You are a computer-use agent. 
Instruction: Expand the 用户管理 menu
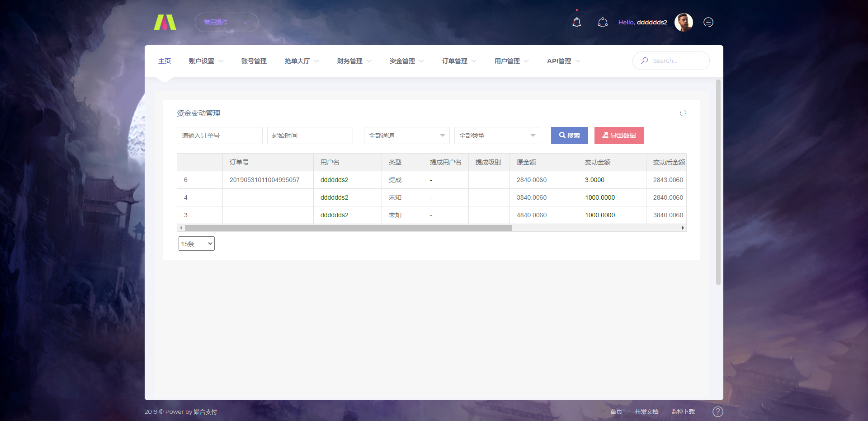(x=511, y=61)
